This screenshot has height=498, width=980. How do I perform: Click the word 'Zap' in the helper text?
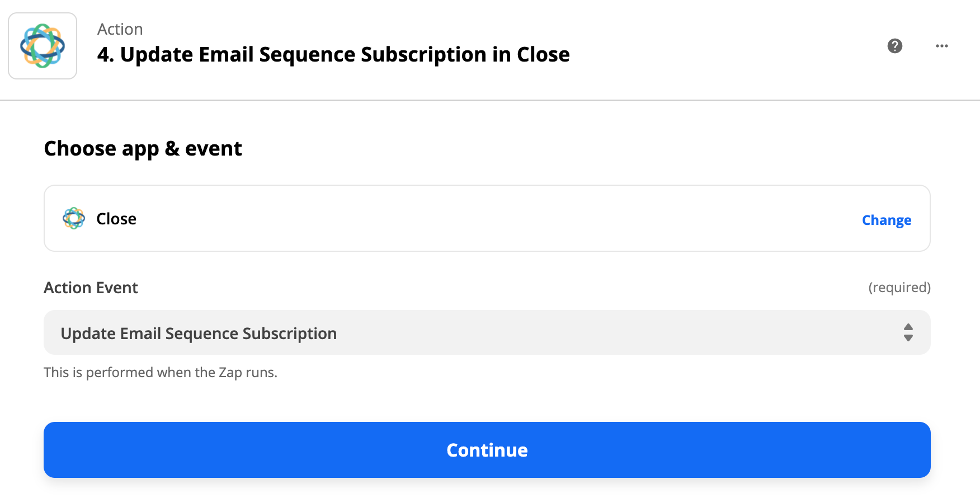pos(230,373)
